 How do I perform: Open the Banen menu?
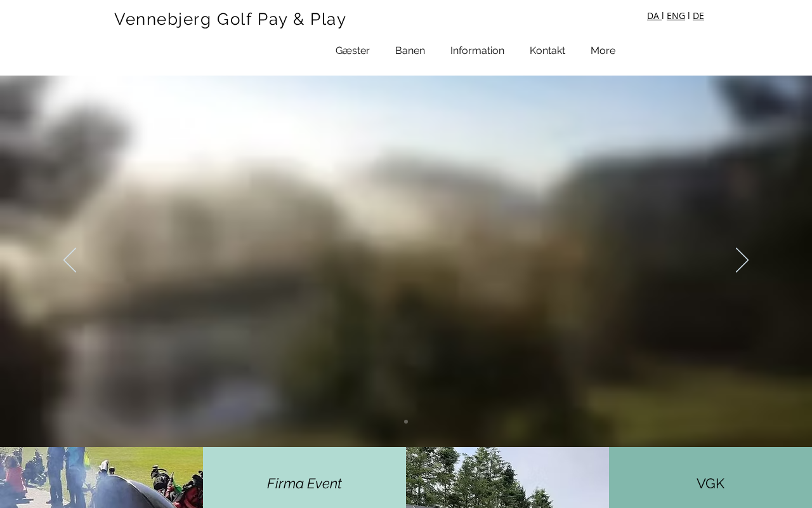(410, 51)
